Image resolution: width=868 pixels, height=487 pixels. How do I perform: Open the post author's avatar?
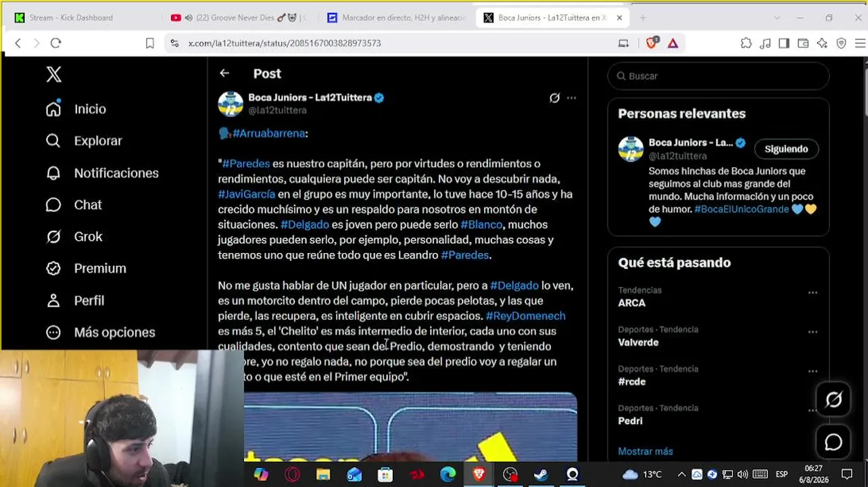231,103
